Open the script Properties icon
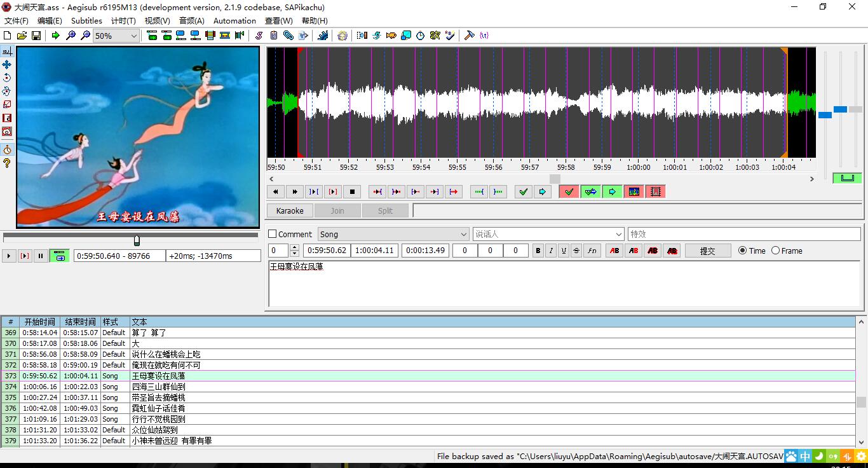The height and width of the screenshot is (468, 868). (x=273, y=36)
